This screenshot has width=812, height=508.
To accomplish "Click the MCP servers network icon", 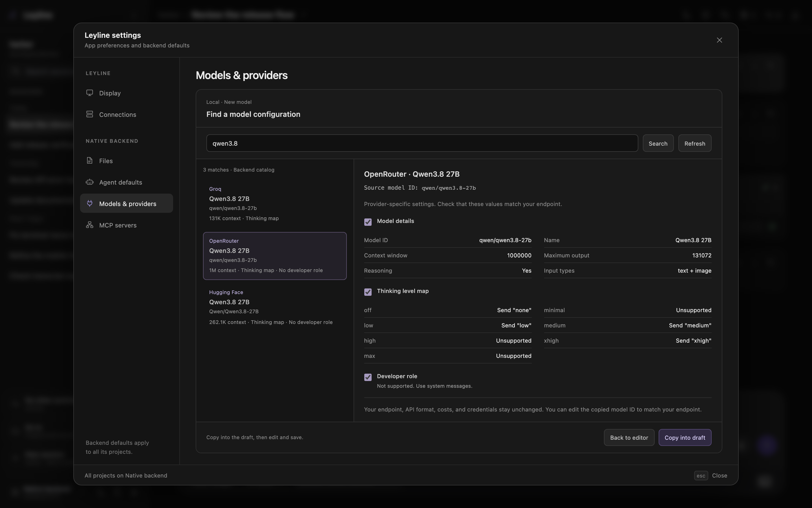I will point(90,225).
